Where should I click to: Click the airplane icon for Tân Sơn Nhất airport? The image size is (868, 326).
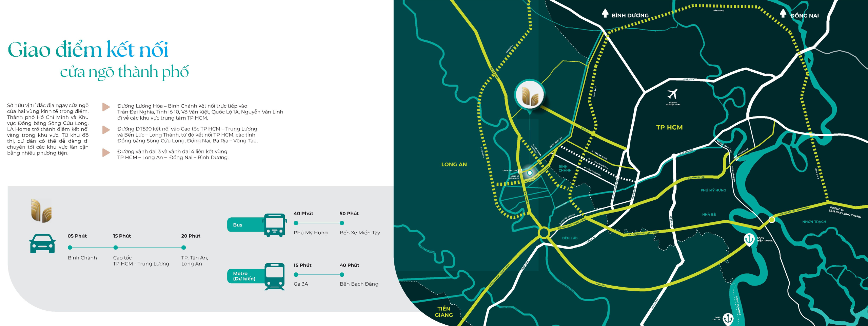672,94
